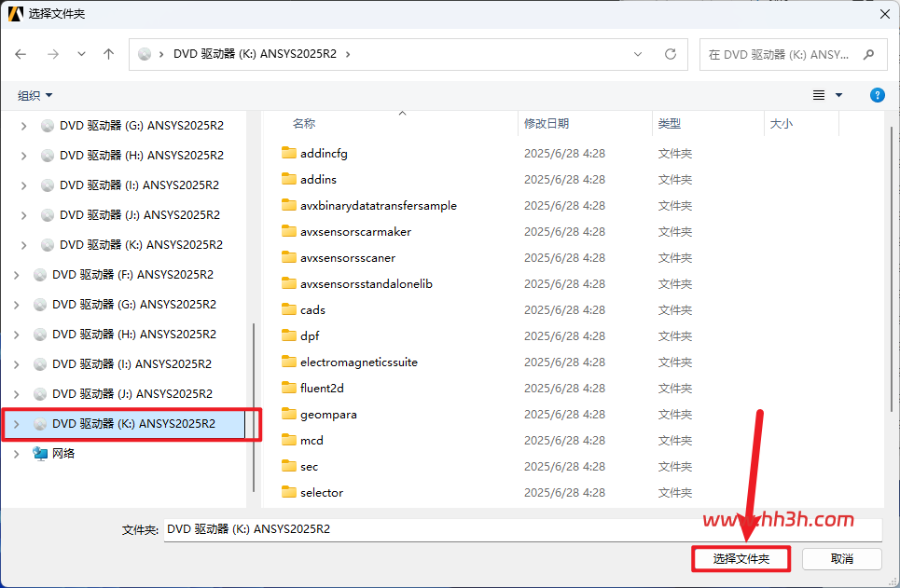
Task: Open the recent locations chevron
Action: [81, 54]
